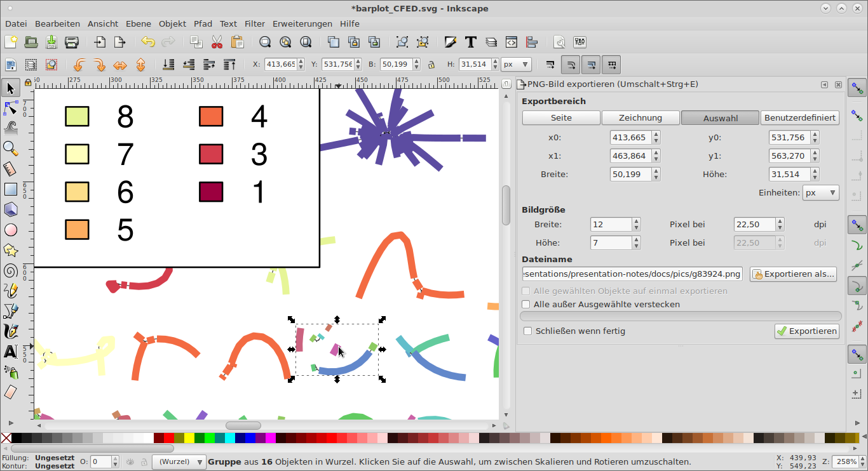Click the Print document icon
The height and width of the screenshot is (471, 868).
coord(72,43)
